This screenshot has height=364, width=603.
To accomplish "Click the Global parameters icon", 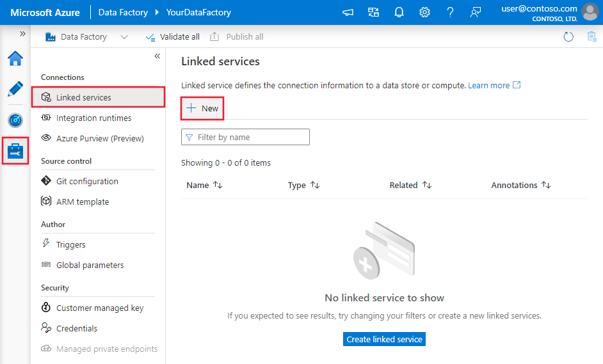I will coord(46,264).
